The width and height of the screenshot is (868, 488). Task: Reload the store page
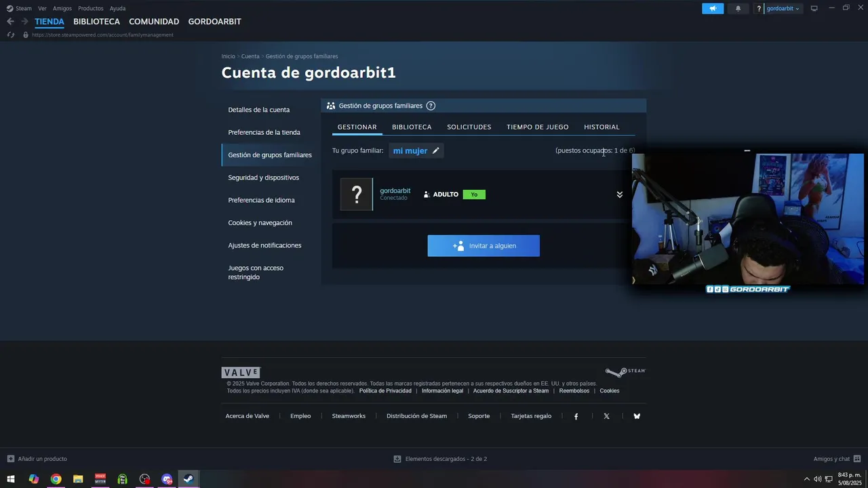pos(10,35)
